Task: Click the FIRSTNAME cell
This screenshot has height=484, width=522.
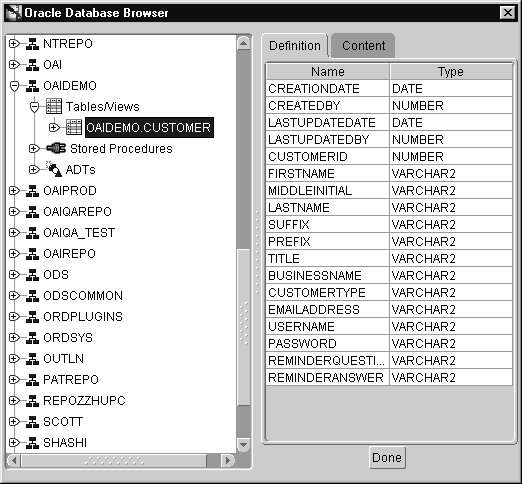Action: coord(328,174)
